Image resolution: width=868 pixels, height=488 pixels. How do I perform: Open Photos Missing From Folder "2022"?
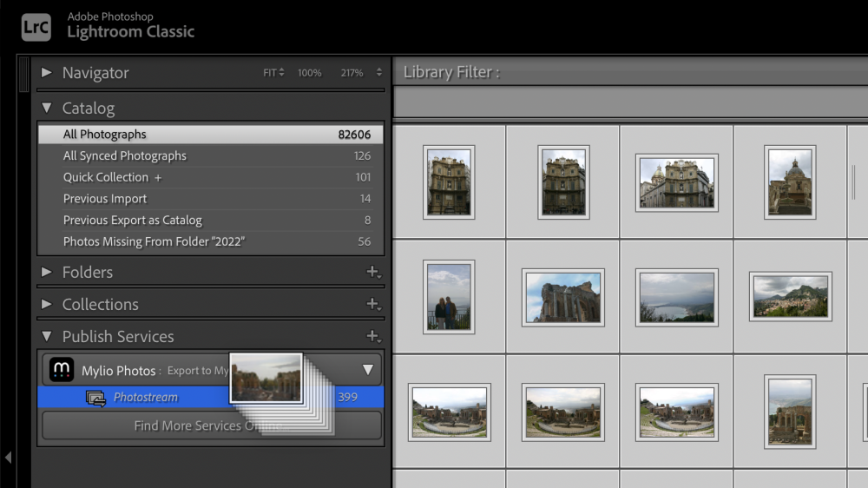pyautogui.click(x=154, y=241)
